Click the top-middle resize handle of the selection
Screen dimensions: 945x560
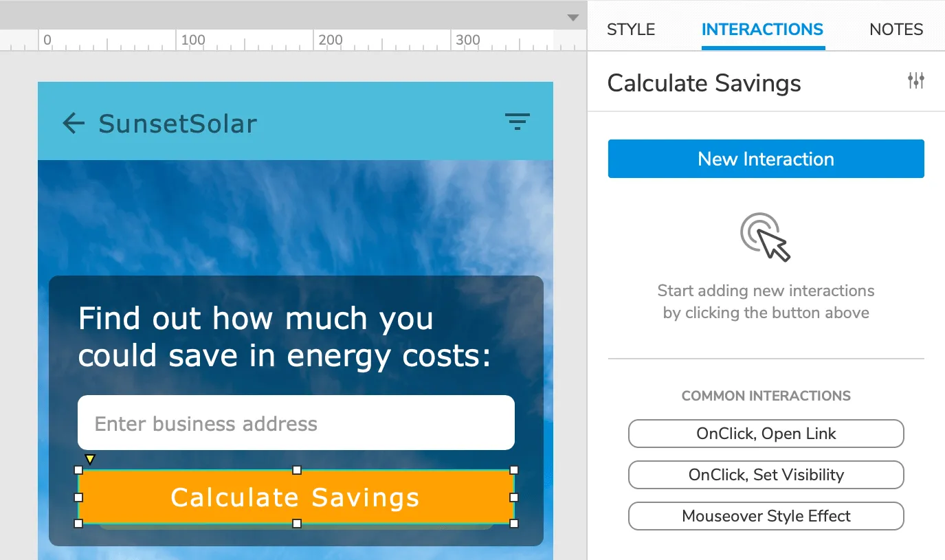297,470
